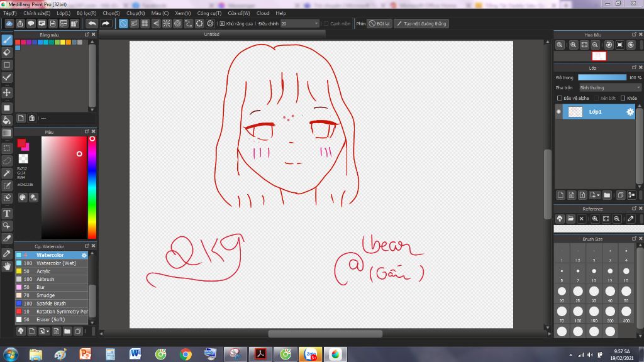The width and height of the screenshot is (644, 362).
Task: Pick a shade in the color square
Action: (64, 187)
